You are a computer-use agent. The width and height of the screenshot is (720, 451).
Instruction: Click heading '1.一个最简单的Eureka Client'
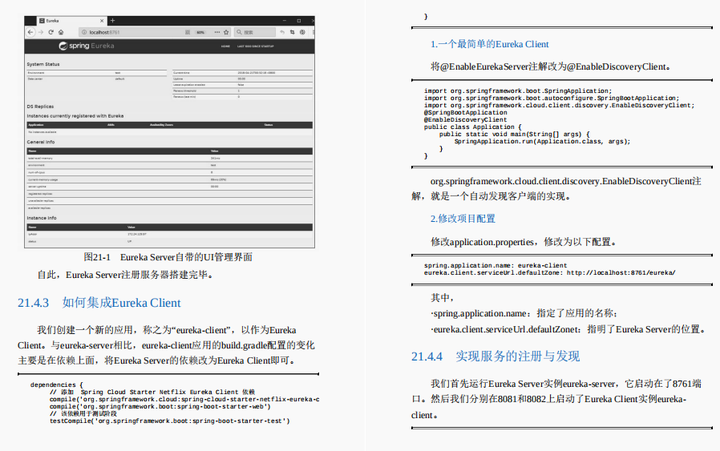coord(489,44)
